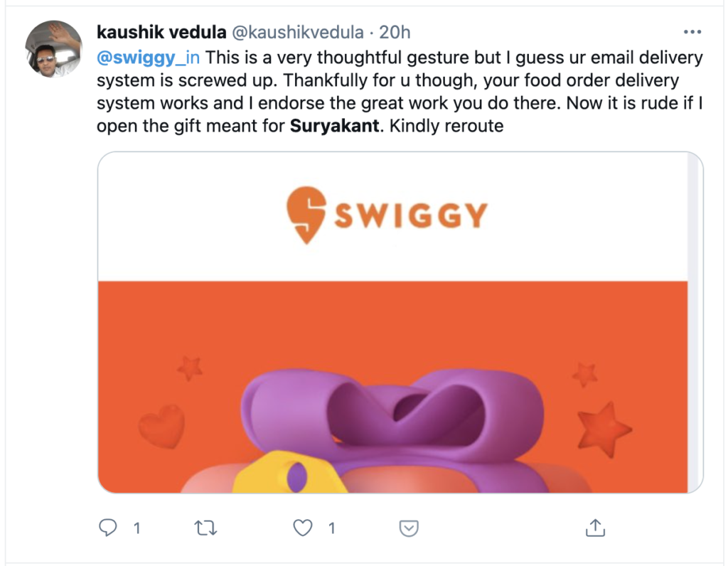Click the reply count number
This screenshot has height=566, width=728.
[x=136, y=528]
